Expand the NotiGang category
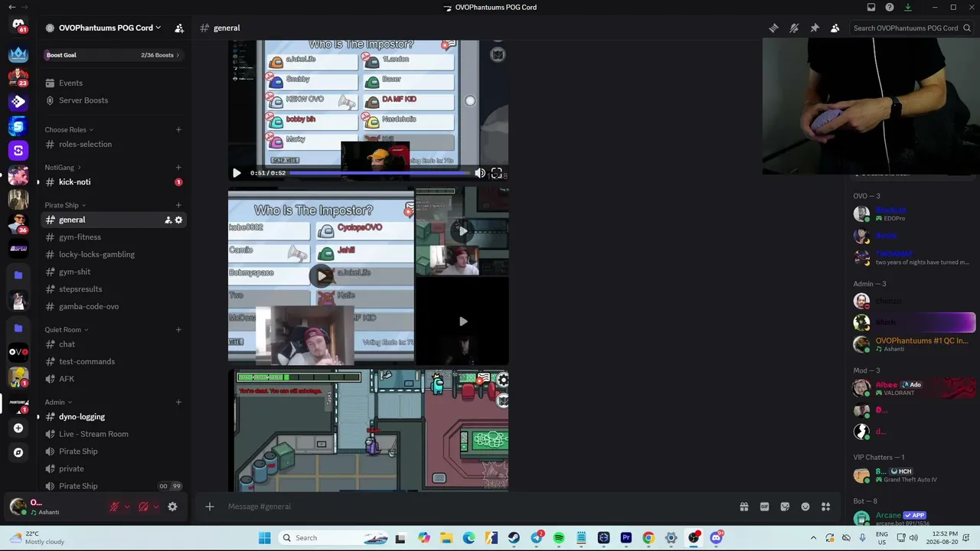980x551 pixels. point(63,168)
